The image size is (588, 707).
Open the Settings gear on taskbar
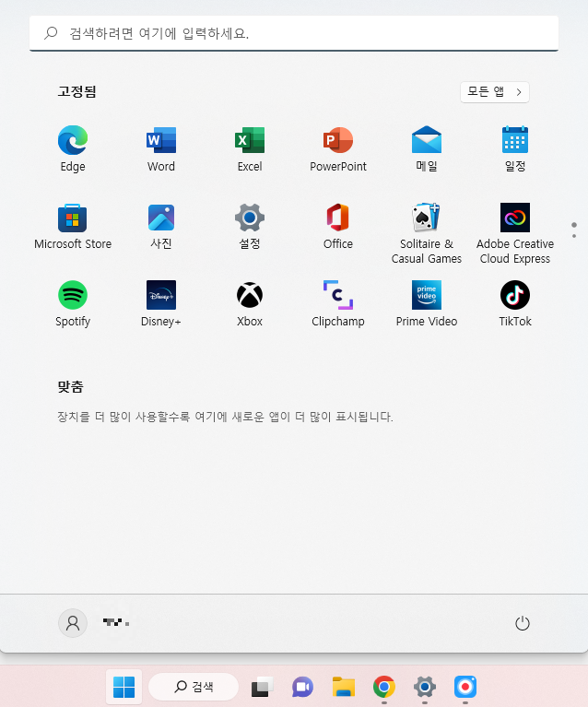click(424, 687)
